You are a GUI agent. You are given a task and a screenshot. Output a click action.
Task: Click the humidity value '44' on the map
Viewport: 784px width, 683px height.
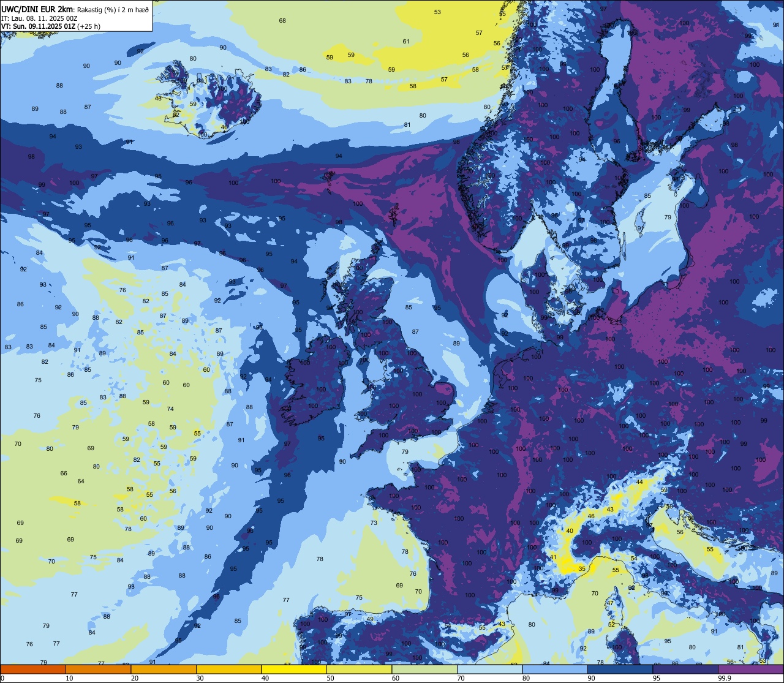pos(639,482)
